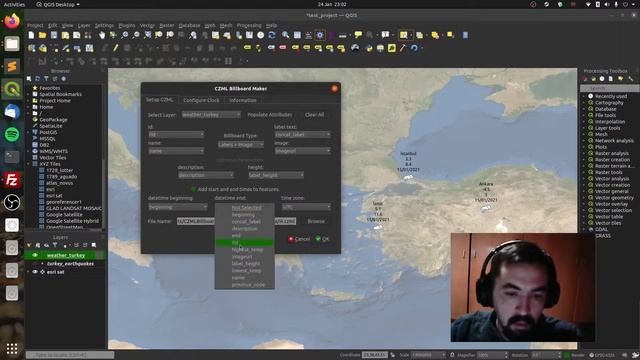The width and height of the screenshot is (640, 360).
Task: Open the height field dropdown
Action: click(276, 175)
